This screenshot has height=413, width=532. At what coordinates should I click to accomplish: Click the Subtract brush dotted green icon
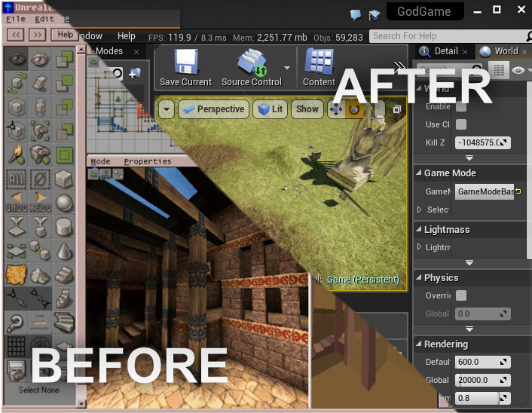click(64, 83)
